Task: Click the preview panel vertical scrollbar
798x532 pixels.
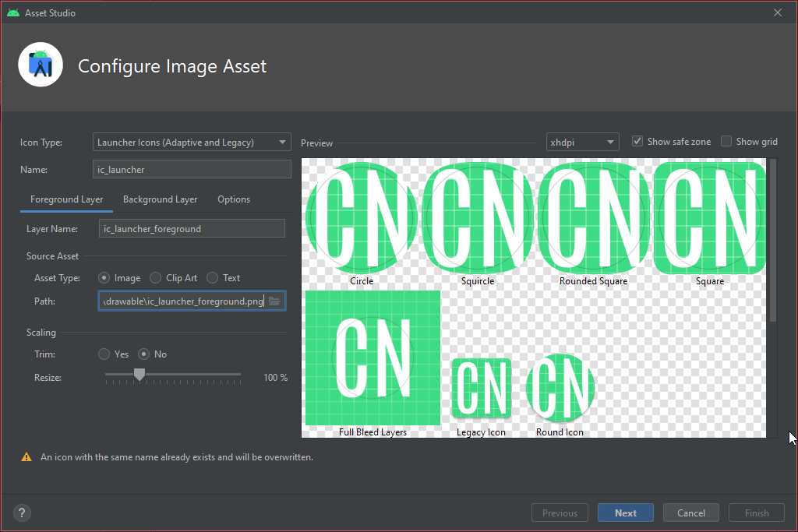Action: 773,241
